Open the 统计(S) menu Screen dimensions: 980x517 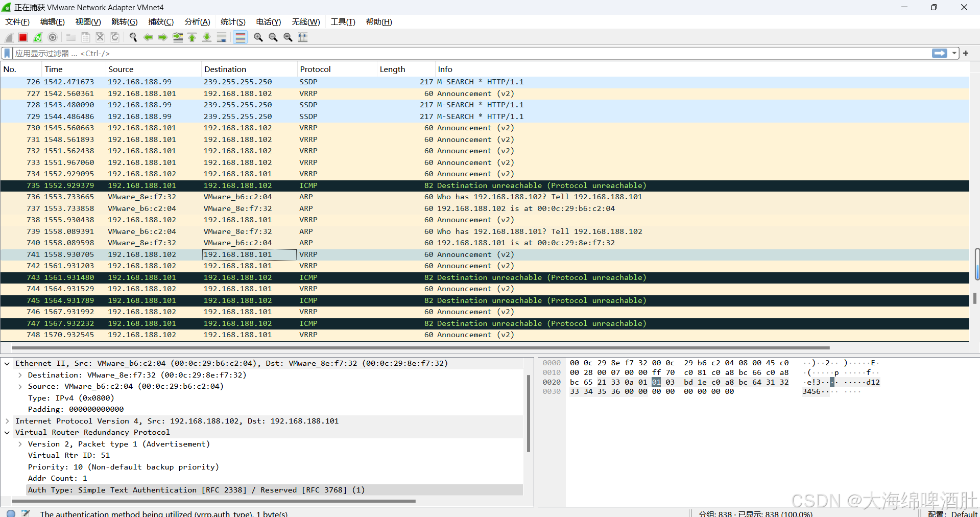click(x=233, y=22)
